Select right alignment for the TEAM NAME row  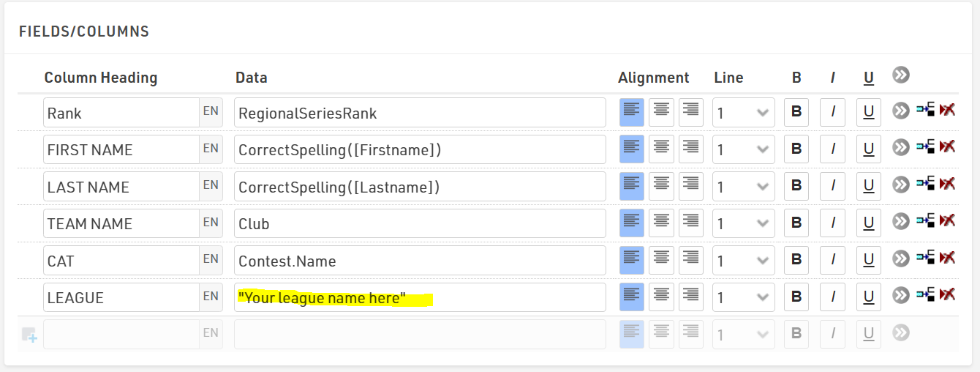click(690, 223)
